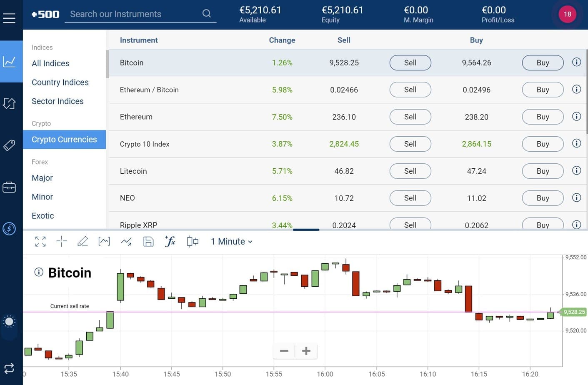Open the Country Indices category

click(x=60, y=82)
